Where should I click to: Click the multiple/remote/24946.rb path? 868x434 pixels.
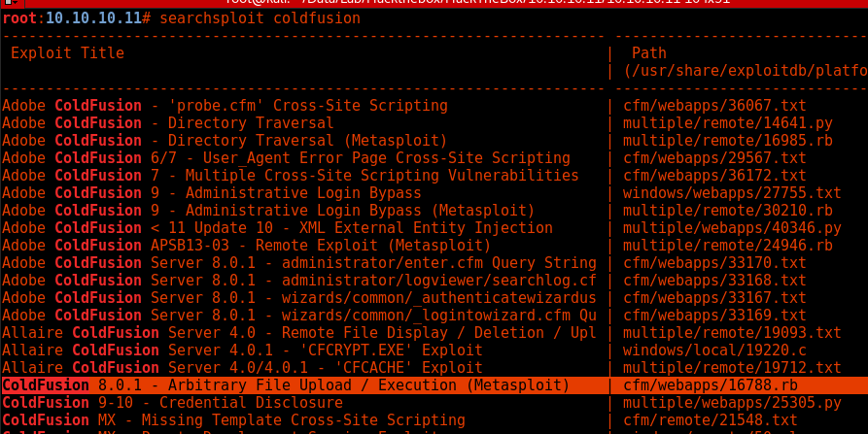pyautogui.click(x=728, y=246)
